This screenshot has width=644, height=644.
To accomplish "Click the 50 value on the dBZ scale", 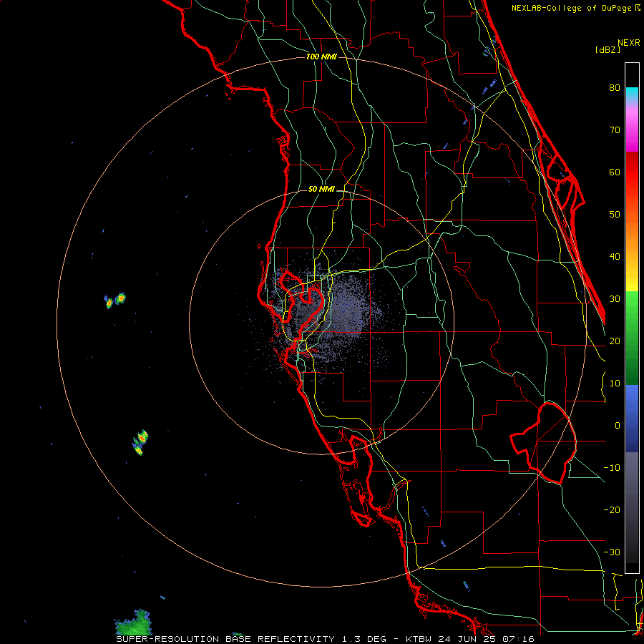I will 615,215.
